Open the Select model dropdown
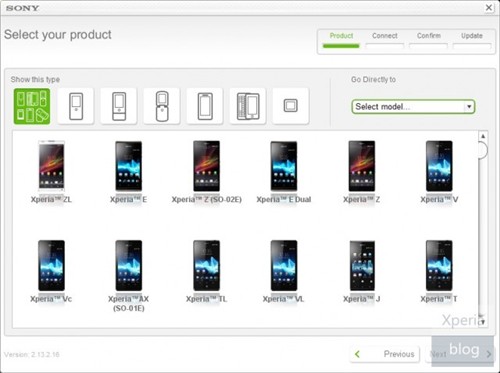Viewport: 500px width, 373px height. [413, 107]
